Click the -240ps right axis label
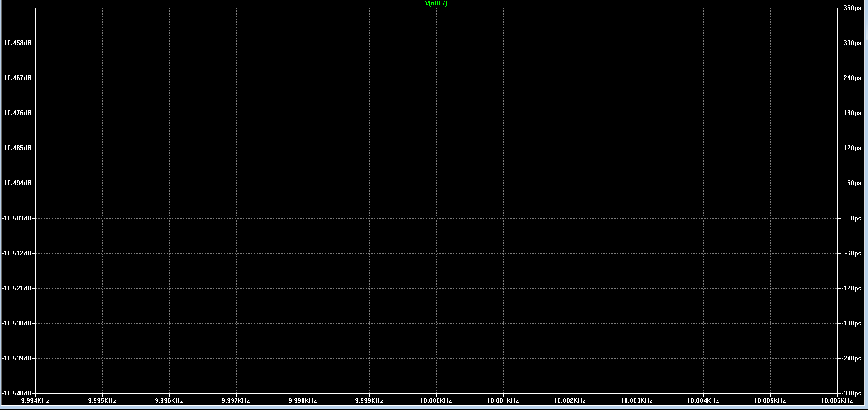 tap(852, 358)
